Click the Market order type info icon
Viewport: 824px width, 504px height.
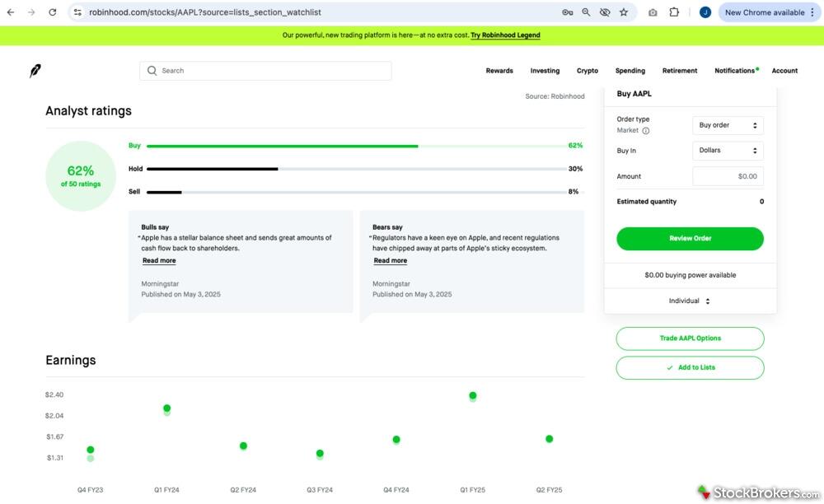645,131
